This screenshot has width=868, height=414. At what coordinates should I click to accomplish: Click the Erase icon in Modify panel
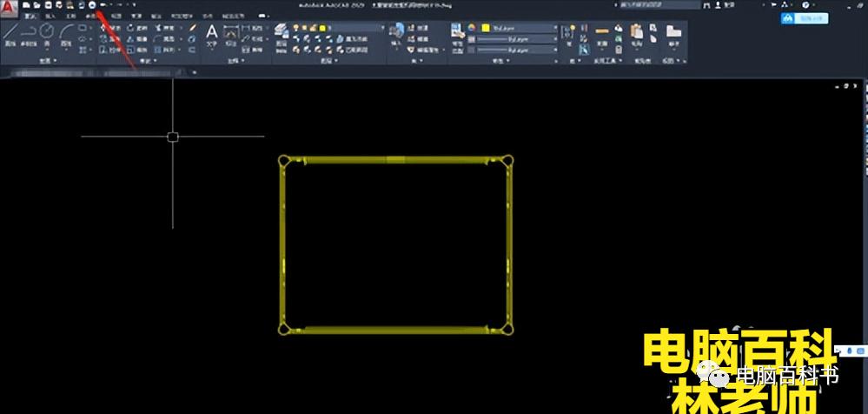pos(192,28)
